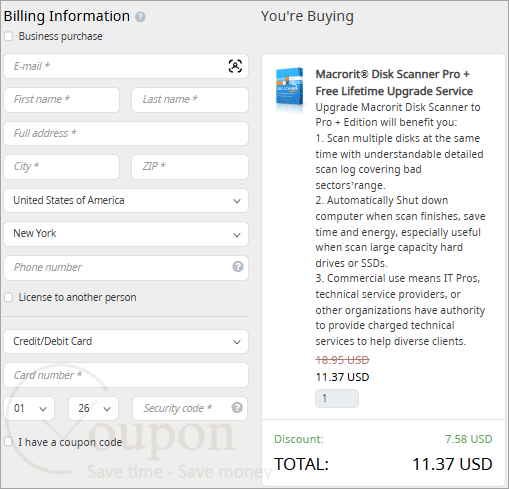Open the United States of America country dropdown
This screenshot has height=489, width=509.
click(126, 201)
